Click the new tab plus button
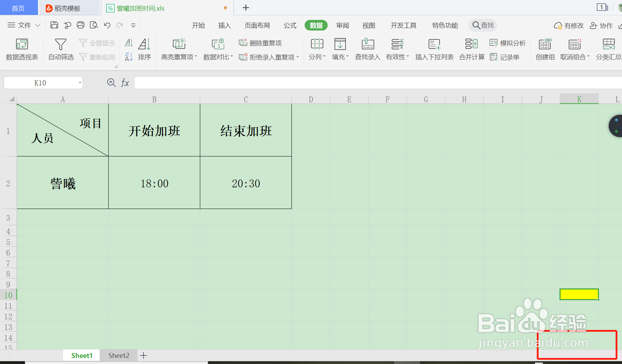 coord(246,7)
